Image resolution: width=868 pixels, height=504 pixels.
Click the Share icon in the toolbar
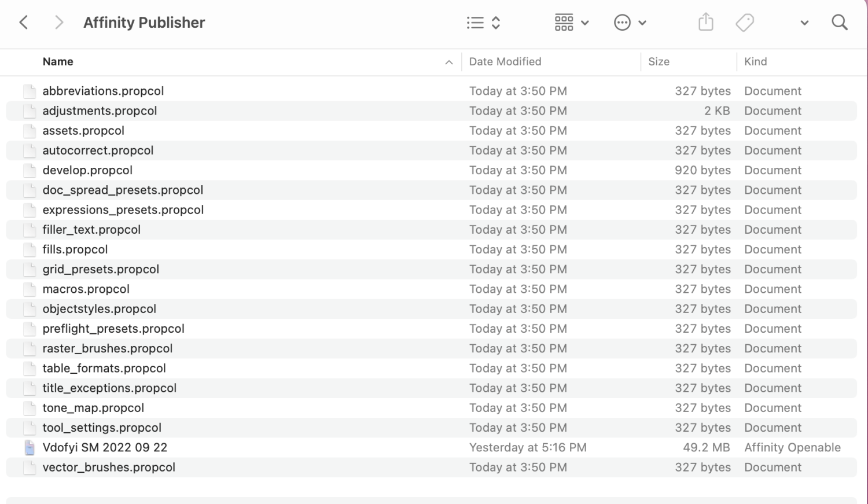(x=705, y=21)
